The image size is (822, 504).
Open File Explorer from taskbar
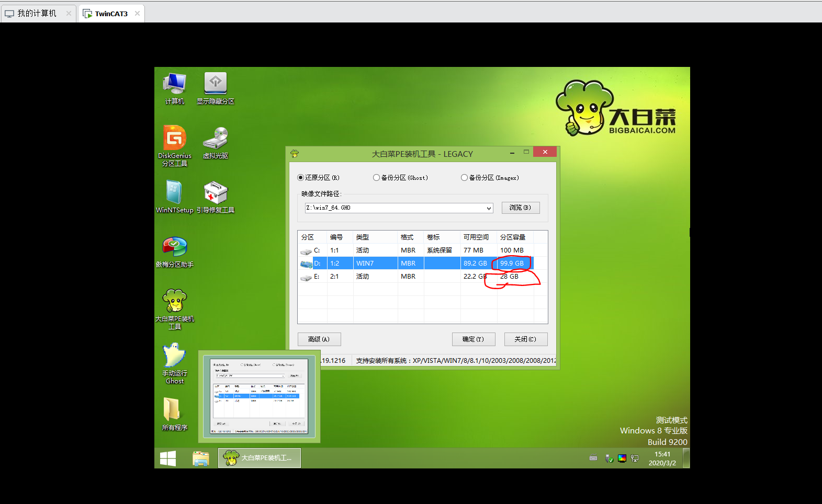(x=200, y=459)
